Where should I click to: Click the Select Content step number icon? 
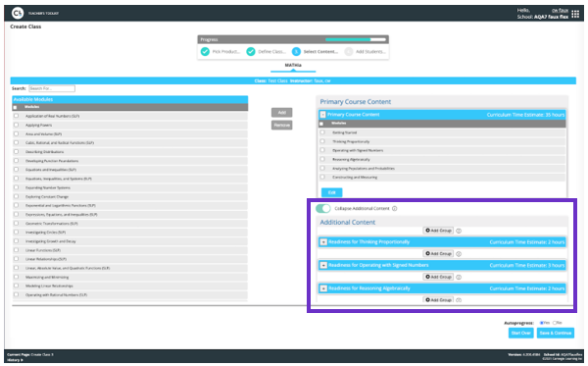[x=296, y=51]
